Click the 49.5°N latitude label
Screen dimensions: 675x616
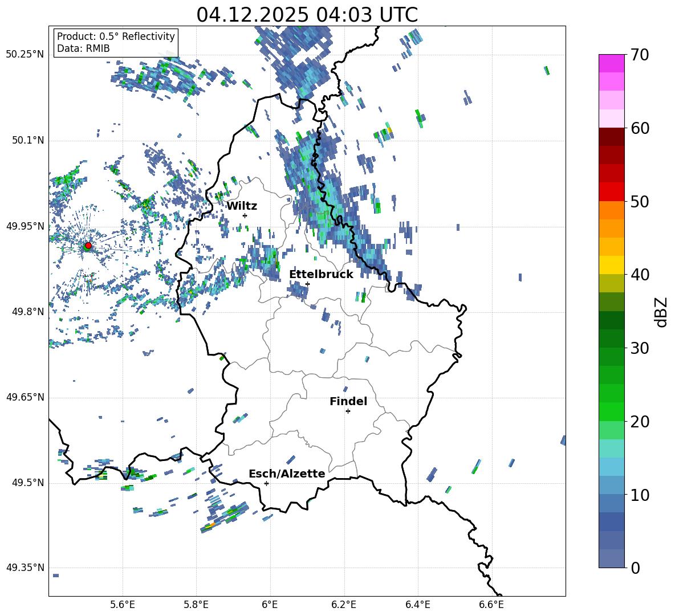point(28,482)
